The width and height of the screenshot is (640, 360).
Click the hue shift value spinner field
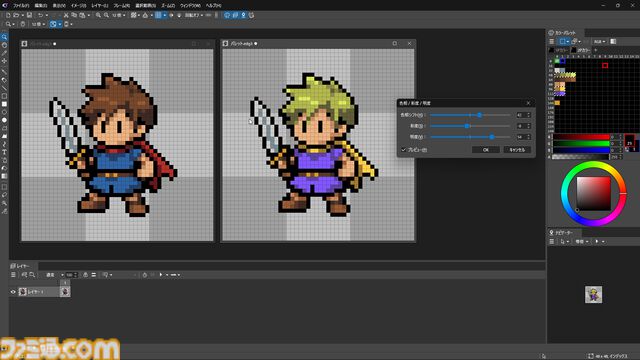pos(523,115)
